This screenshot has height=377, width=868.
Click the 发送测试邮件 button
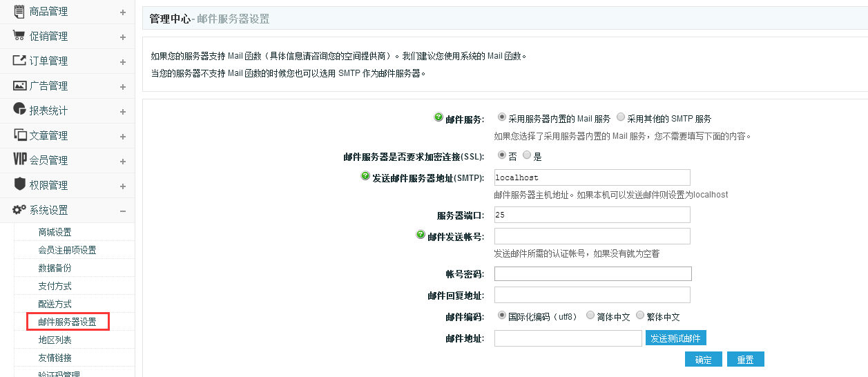(675, 338)
